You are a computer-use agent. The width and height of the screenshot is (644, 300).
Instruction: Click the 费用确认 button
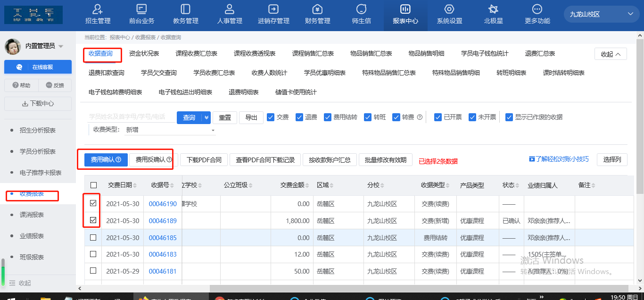tap(106, 160)
